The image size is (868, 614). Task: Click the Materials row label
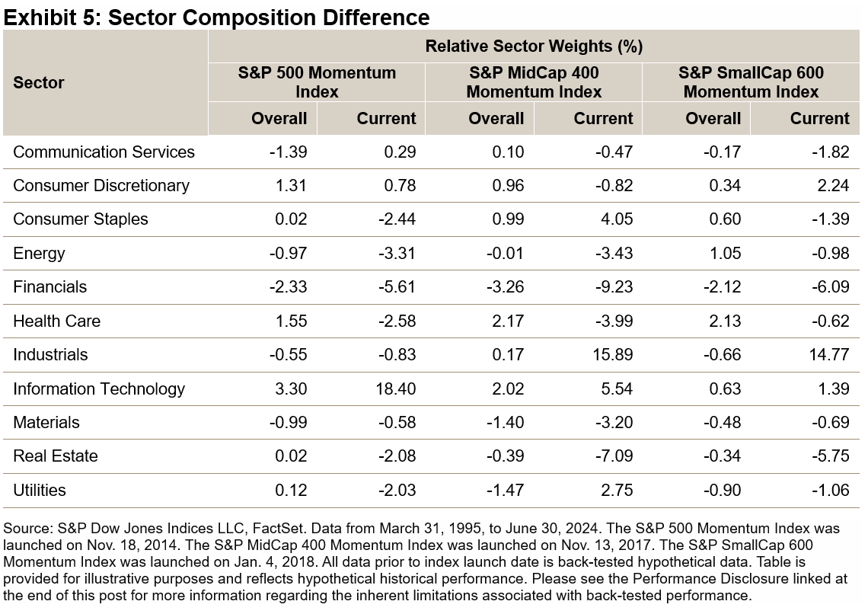[46, 422]
